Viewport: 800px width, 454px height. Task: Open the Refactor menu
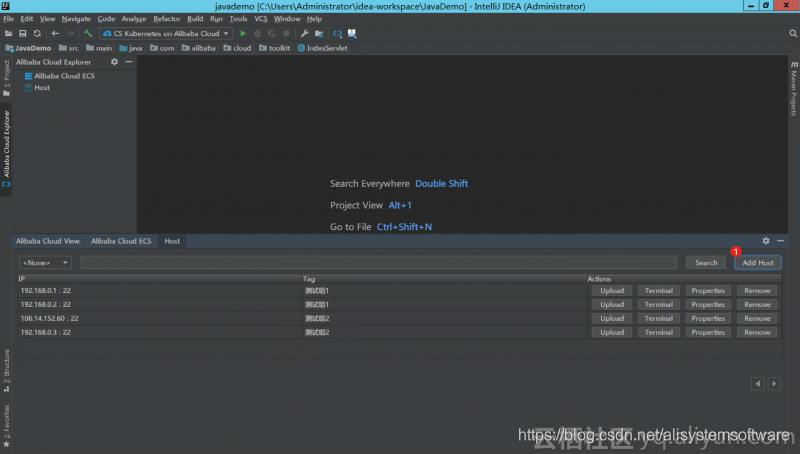tap(167, 19)
